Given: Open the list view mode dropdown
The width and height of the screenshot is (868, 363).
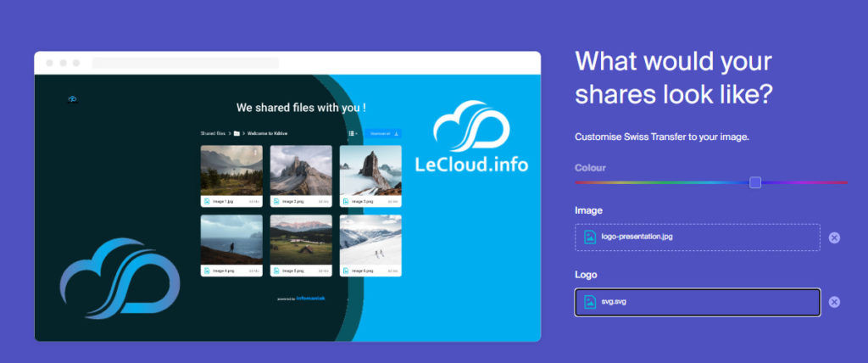Looking at the screenshot, I should tap(353, 133).
